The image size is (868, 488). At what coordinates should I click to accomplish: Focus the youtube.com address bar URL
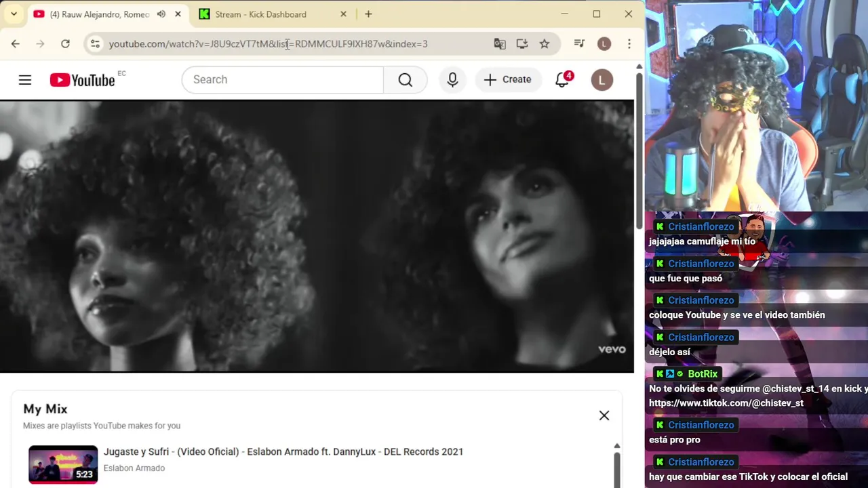pos(268,44)
